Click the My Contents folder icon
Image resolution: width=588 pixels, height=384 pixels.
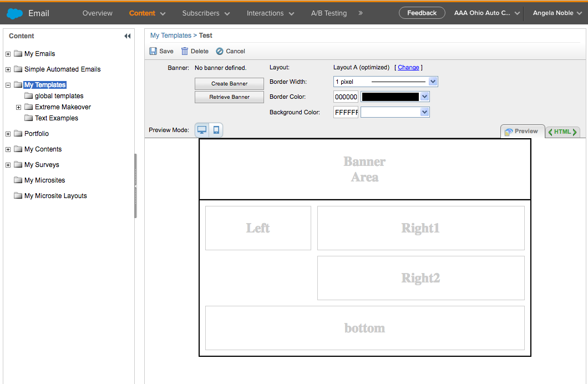coord(18,149)
